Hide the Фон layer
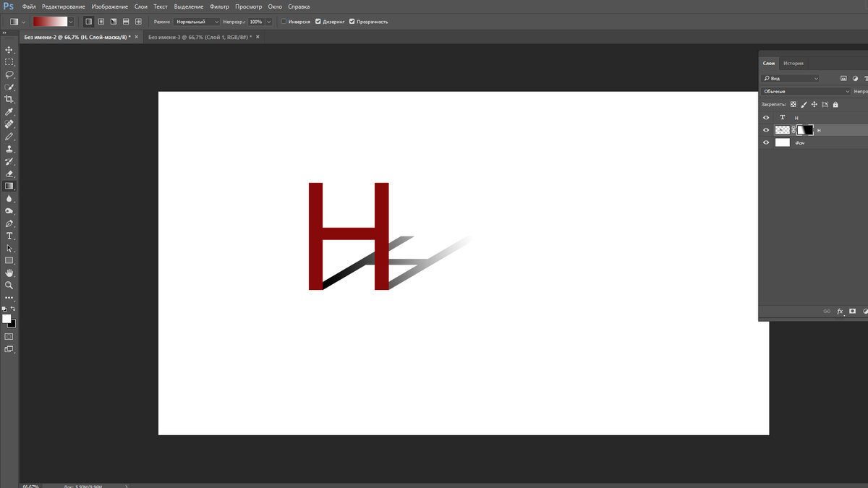 tap(766, 142)
